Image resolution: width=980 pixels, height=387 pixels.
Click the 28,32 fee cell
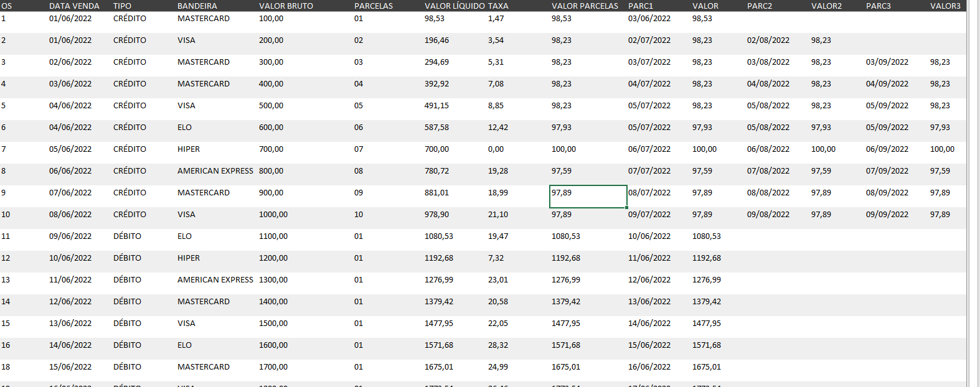498,345
